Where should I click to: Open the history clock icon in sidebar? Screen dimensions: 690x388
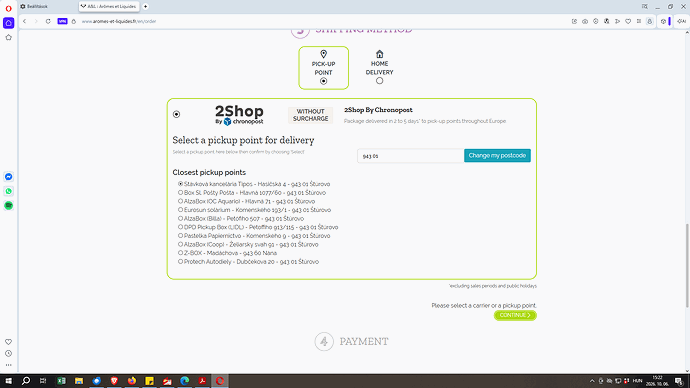pos(8,354)
